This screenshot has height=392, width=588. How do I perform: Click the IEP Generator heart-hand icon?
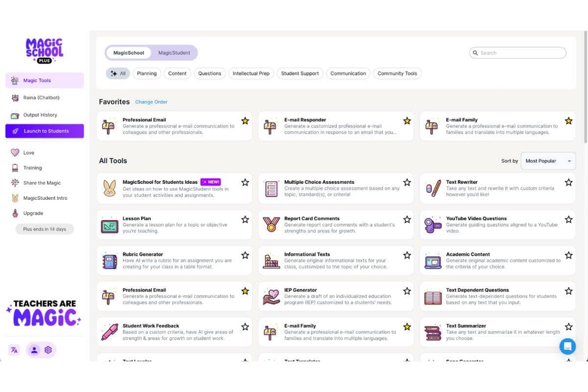(271, 296)
